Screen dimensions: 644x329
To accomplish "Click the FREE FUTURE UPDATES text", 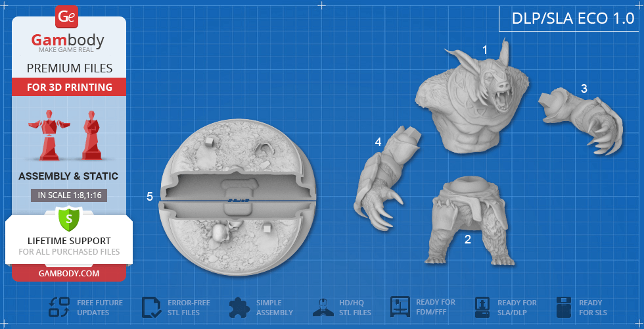I will click(100, 308).
